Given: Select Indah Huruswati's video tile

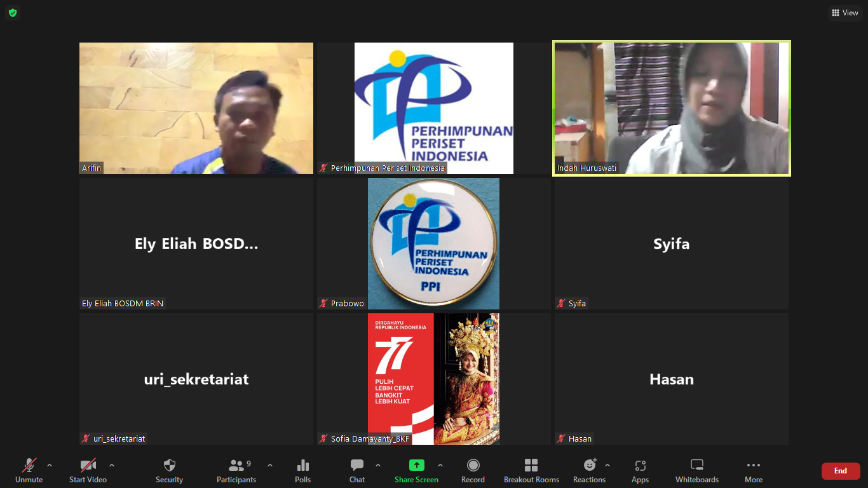Looking at the screenshot, I should 672,108.
